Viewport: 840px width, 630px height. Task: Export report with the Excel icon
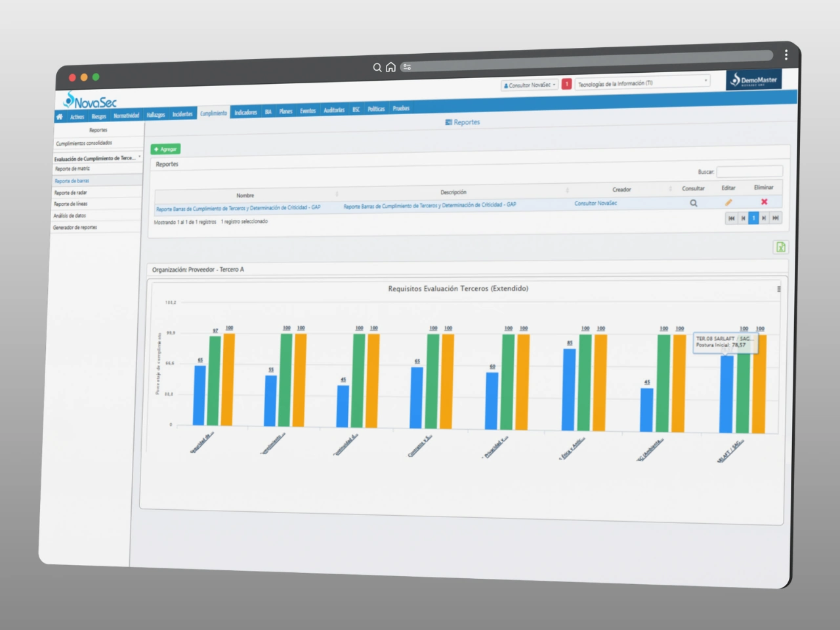(780, 247)
